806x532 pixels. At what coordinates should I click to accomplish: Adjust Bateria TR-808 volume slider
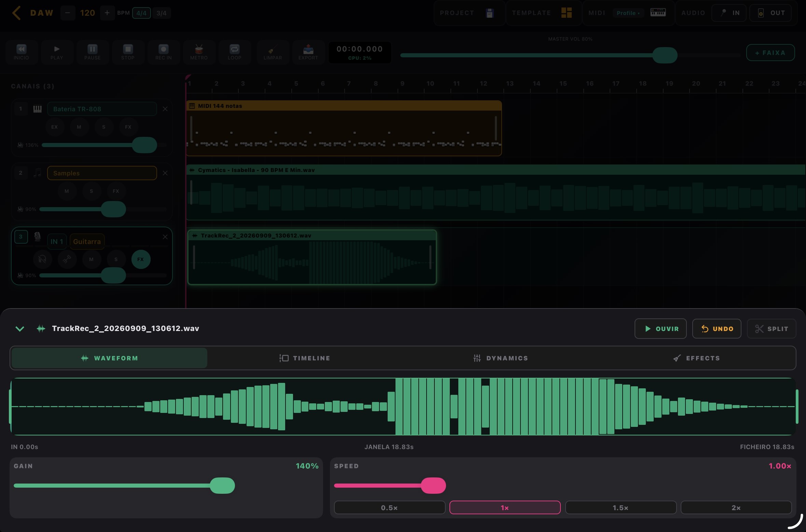coord(144,145)
